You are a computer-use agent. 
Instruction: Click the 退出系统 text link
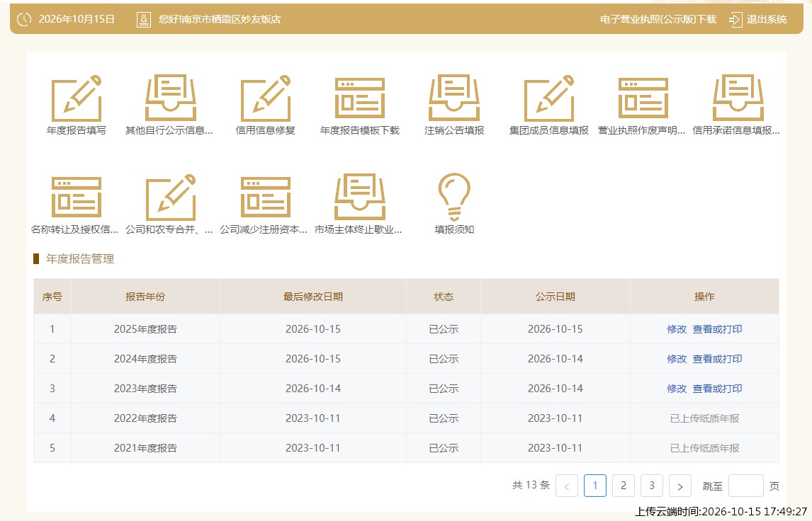(x=767, y=20)
